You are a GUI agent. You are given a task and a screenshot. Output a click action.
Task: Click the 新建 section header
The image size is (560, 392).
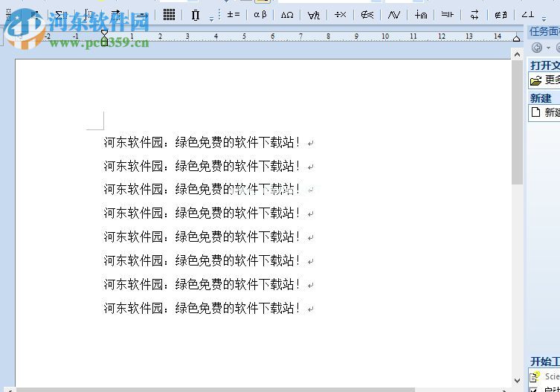[x=541, y=98]
